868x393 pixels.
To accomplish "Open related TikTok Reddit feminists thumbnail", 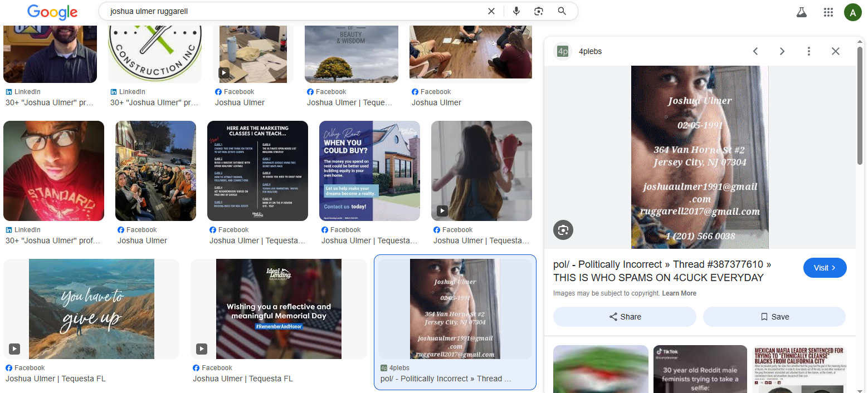I will pyautogui.click(x=700, y=369).
